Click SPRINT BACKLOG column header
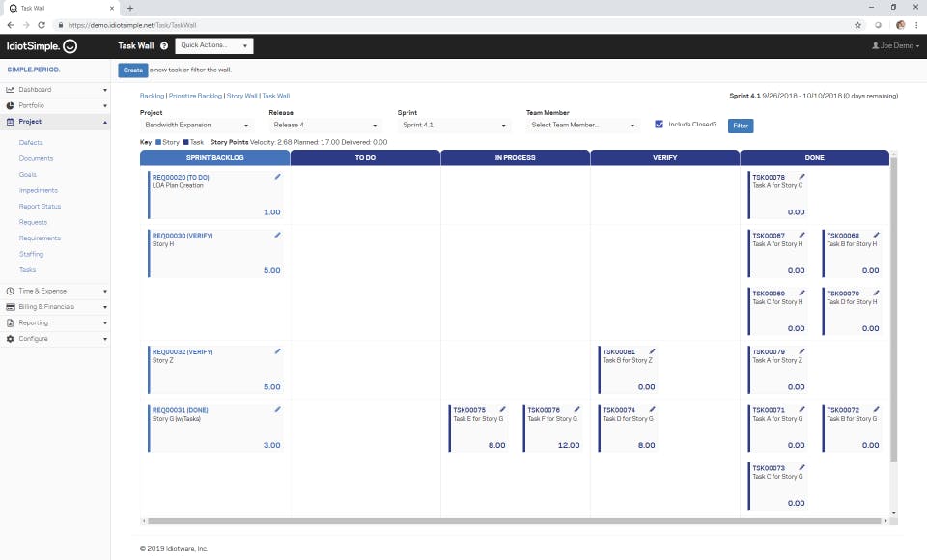 pyautogui.click(x=214, y=158)
